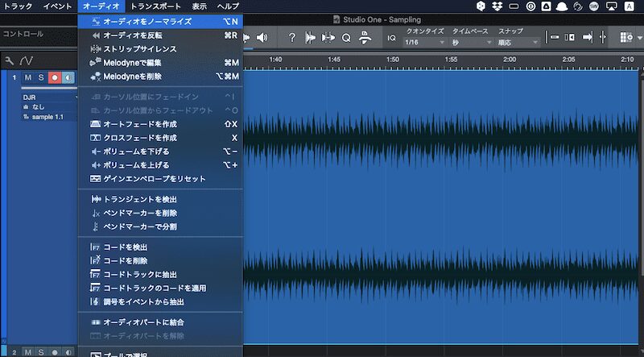The width and height of the screenshot is (644, 357).
Task: Click the bar-with-rectangle icon right of the Snap dropdown
Action: tap(552, 37)
